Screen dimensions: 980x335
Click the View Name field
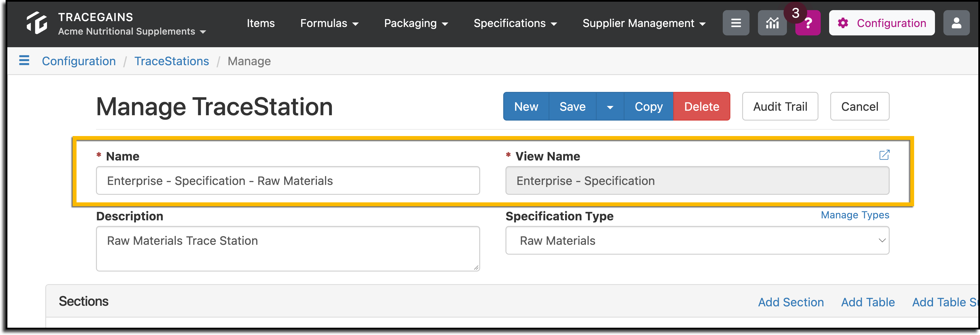click(x=697, y=181)
